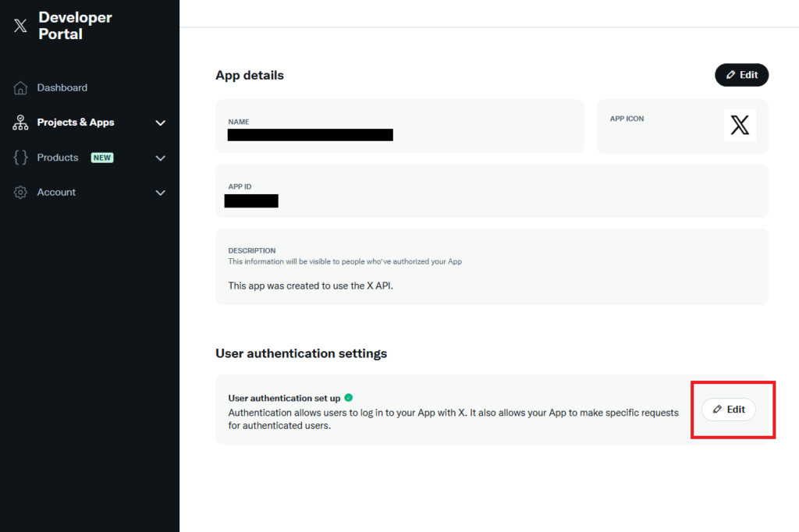The image size is (799, 532).
Task: Expand the Products menu chevron
Action: (x=161, y=158)
